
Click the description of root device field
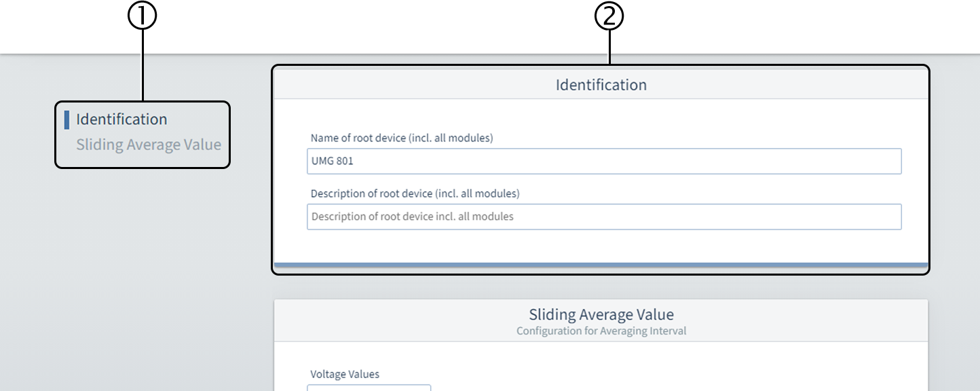point(604,216)
